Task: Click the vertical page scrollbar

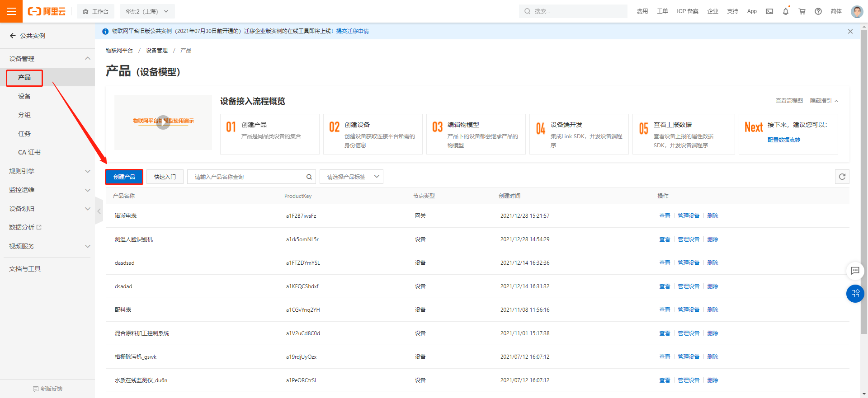Action: (x=864, y=183)
